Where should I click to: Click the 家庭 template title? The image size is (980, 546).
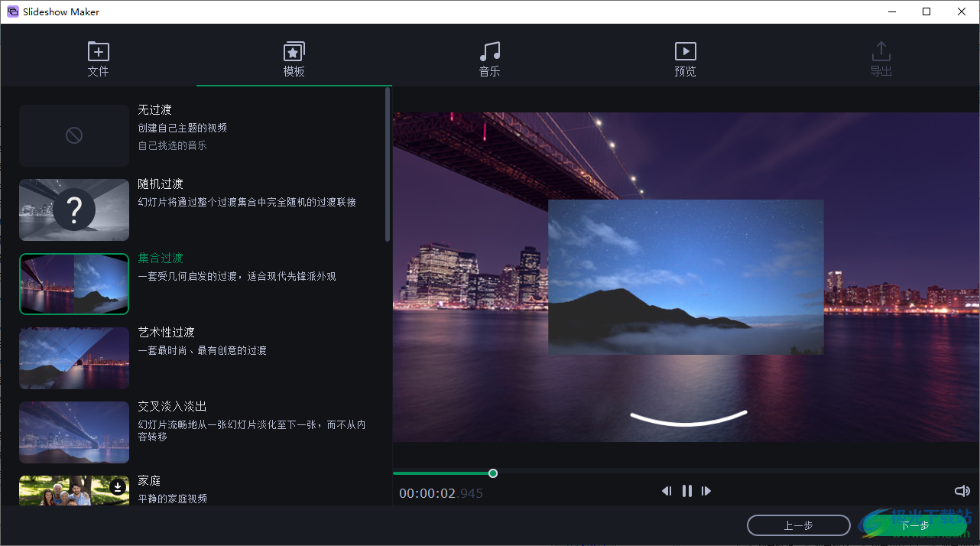pyautogui.click(x=149, y=480)
